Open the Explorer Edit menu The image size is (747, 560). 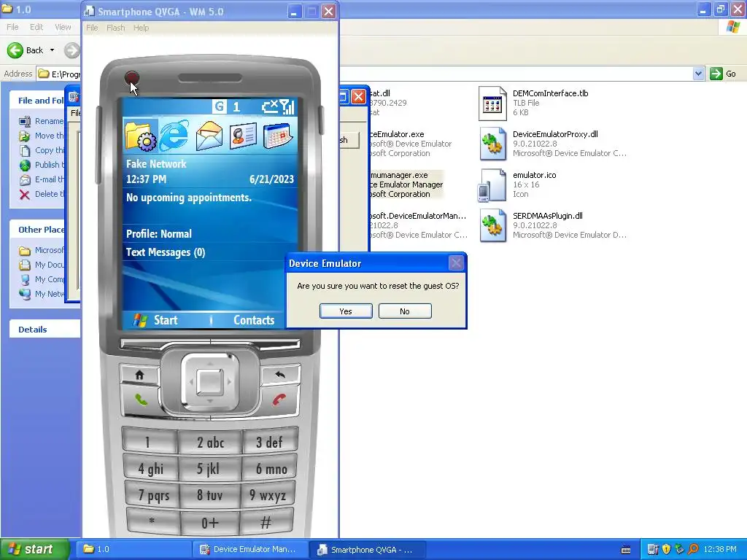(36, 27)
